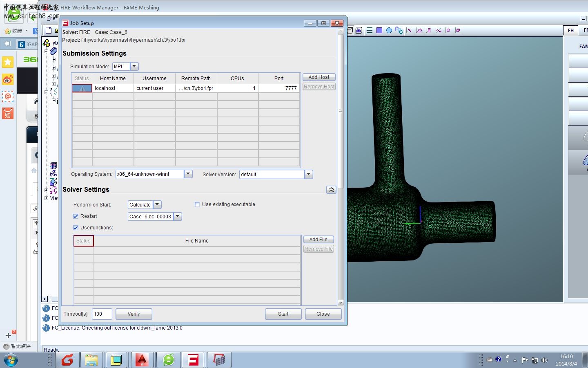The image size is (588, 368).
Task: Click the current user username cell
Action: pos(154,88)
